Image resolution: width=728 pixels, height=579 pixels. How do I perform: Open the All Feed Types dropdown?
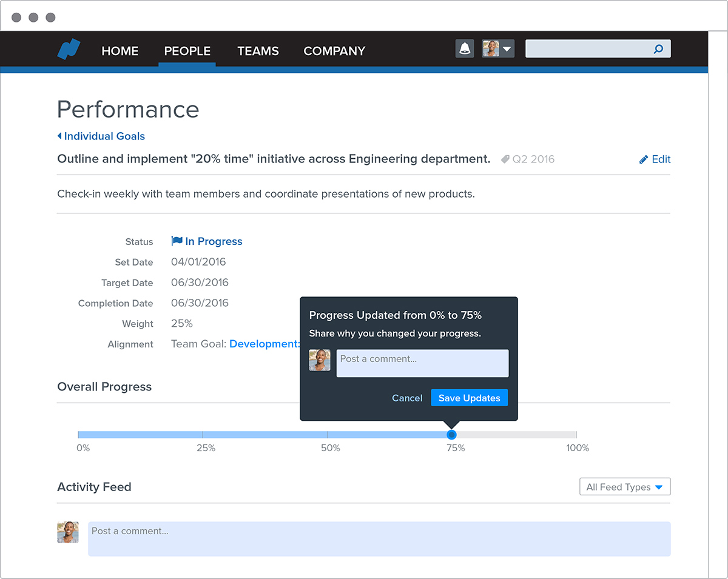click(625, 487)
